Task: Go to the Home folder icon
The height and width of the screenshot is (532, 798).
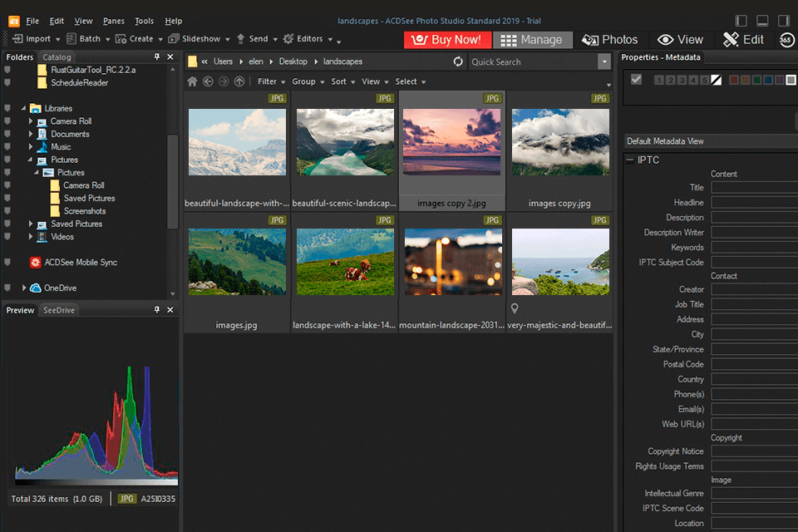Action: pyautogui.click(x=192, y=81)
